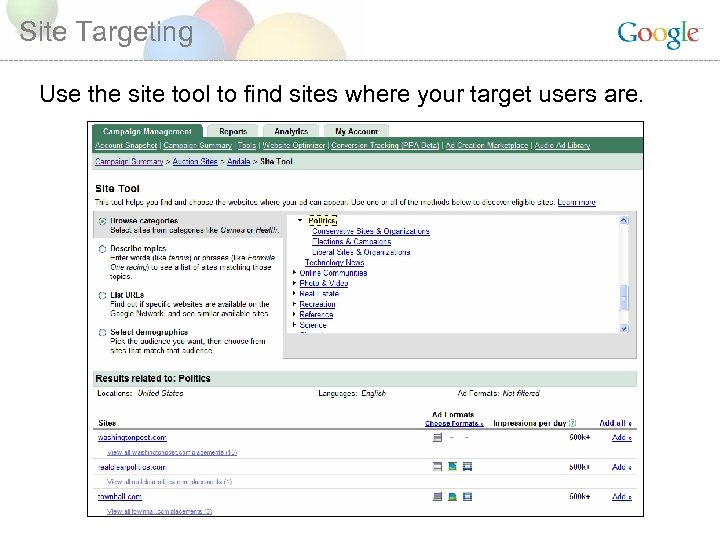Click text ad format icon for townhall.com

coord(438,496)
